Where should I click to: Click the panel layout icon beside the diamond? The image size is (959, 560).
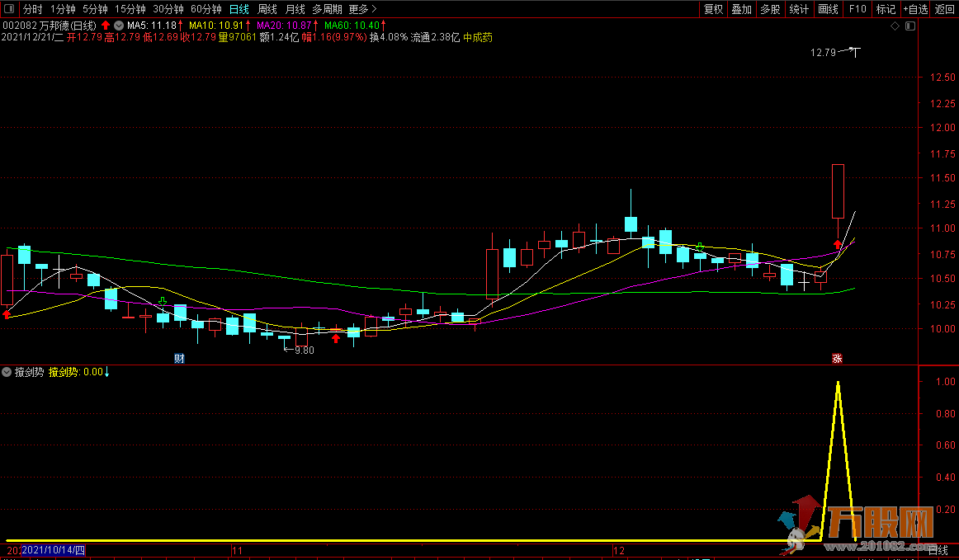click(x=909, y=26)
